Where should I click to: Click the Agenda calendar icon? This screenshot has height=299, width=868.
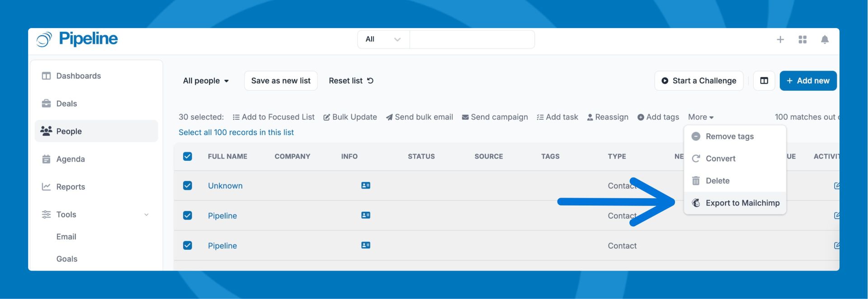click(x=46, y=159)
